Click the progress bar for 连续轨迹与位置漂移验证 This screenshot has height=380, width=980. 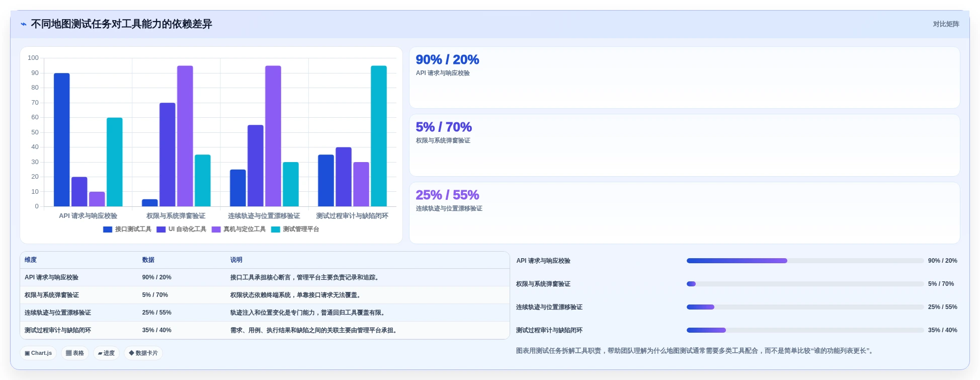[x=805, y=307]
